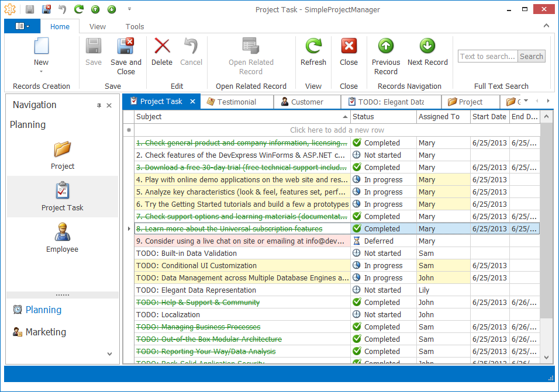559x392 pixels.
Task: Go to Next Record
Action: (x=427, y=52)
